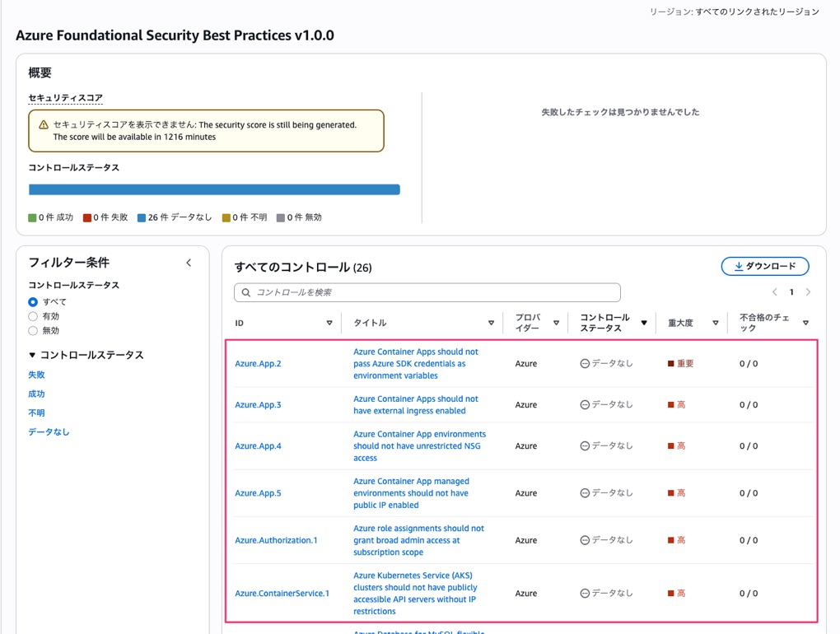This screenshot has height=634, width=840.
Task: Click the リージョン: すべてのリンクされたリージョン text
Action: (734, 12)
